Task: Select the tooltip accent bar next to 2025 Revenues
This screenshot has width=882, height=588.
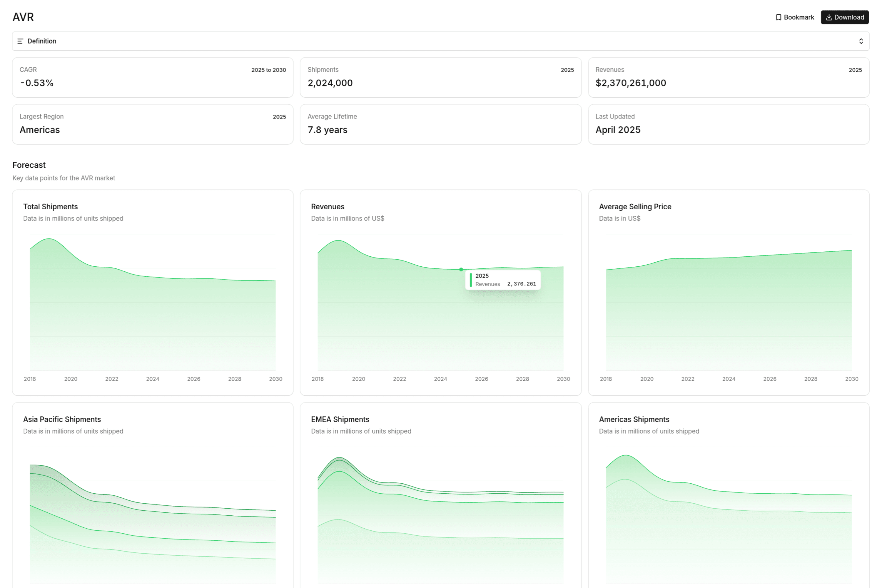Action: click(471, 280)
